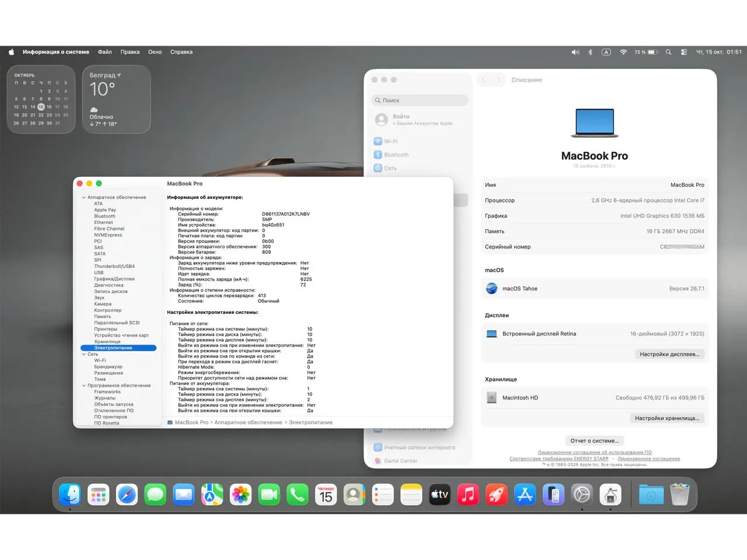Open the Файл menu
The height and width of the screenshot is (560, 747).
[105, 52]
